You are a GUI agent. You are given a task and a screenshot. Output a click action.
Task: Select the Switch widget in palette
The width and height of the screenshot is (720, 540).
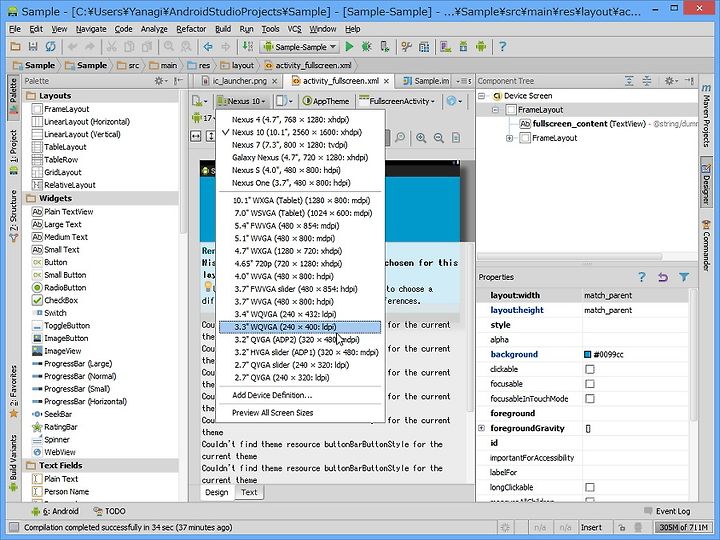pos(50,313)
